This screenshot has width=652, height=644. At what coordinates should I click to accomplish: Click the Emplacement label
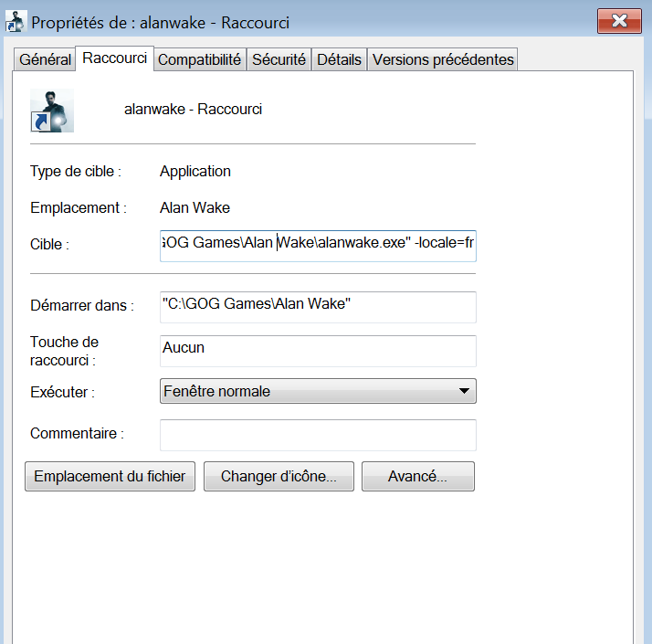click(79, 207)
